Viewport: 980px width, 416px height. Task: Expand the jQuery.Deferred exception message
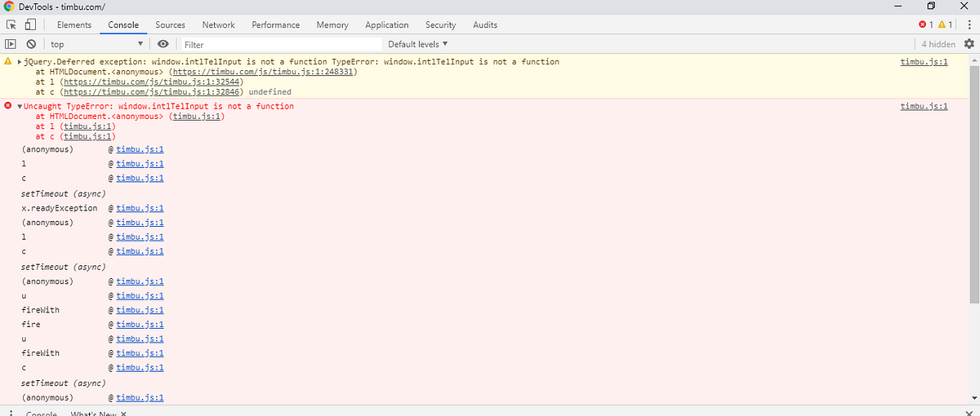point(20,62)
